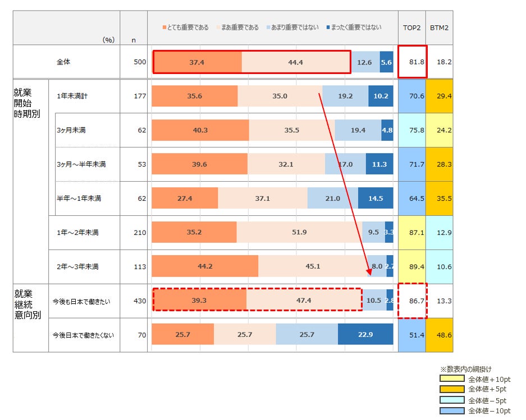Click the orange 全体値+5pt legend swatch
The width and height of the screenshot is (526, 420).
(452, 389)
